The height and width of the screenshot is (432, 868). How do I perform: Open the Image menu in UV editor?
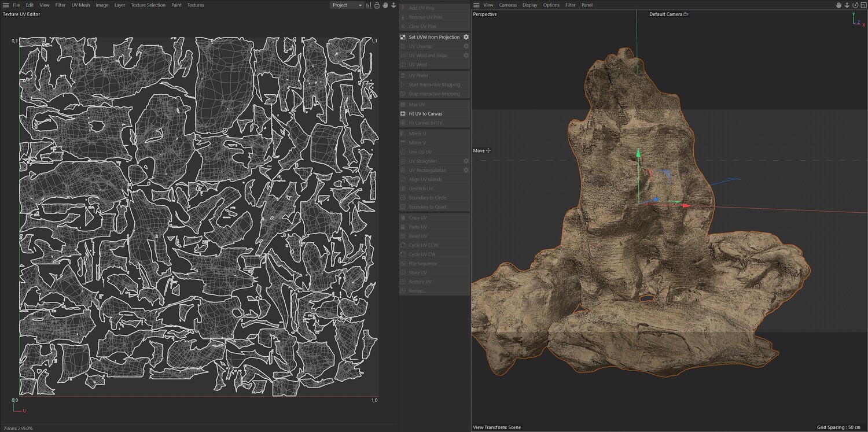click(x=102, y=5)
